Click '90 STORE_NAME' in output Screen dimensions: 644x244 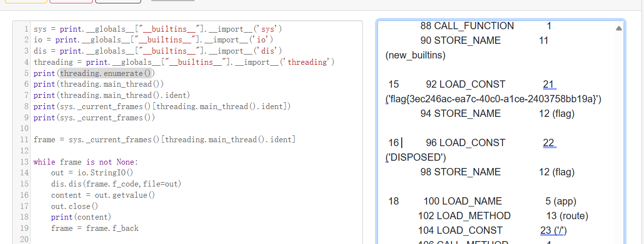point(461,40)
